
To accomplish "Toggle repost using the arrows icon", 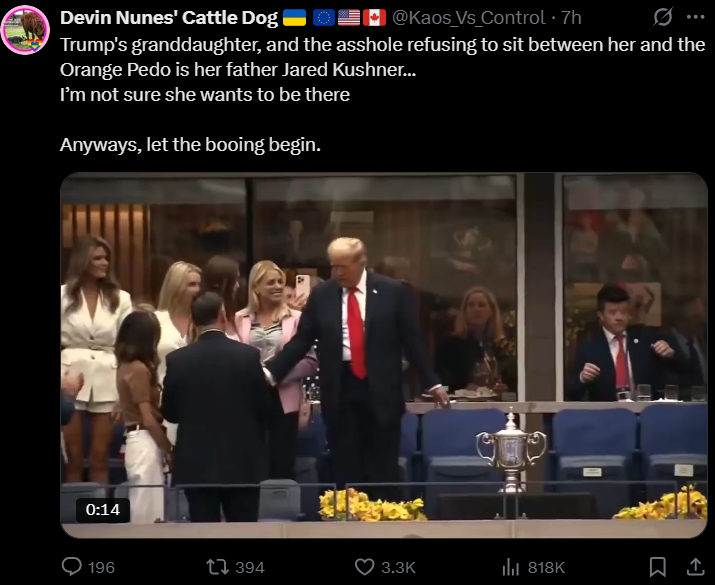I will point(218,567).
